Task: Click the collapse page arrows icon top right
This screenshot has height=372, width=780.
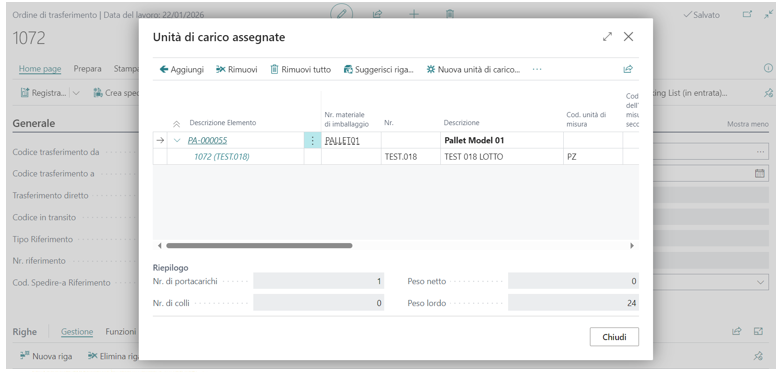Action: click(x=769, y=14)
